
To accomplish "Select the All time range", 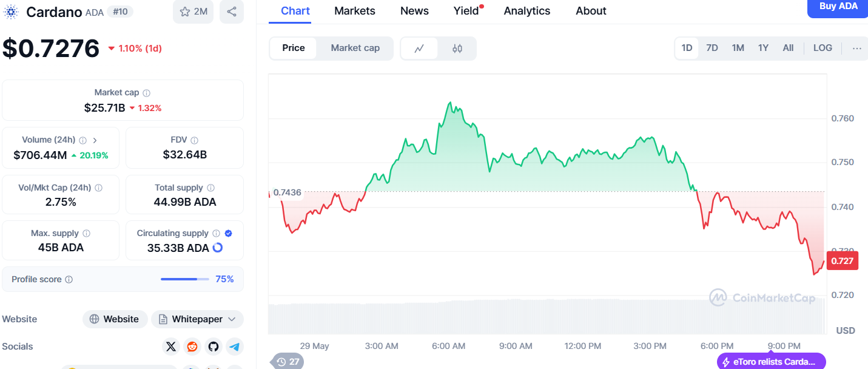I will 788,48.
